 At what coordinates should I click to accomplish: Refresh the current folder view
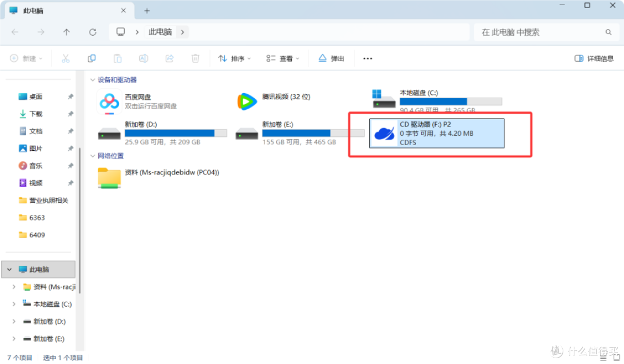click(92, 32)
